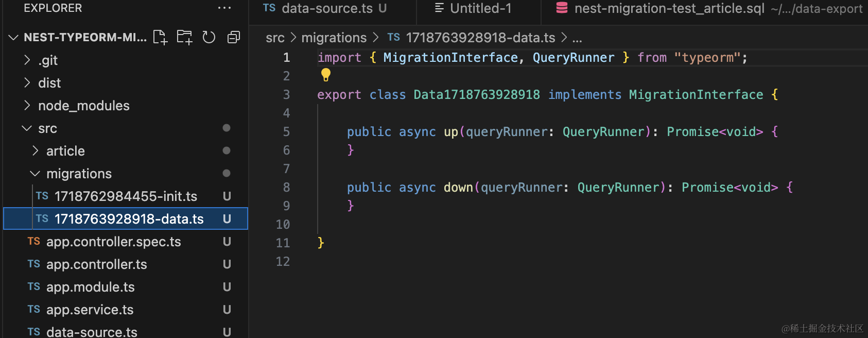
Task: Click the New Folder icon in Explorer
Action: [184, 37]
